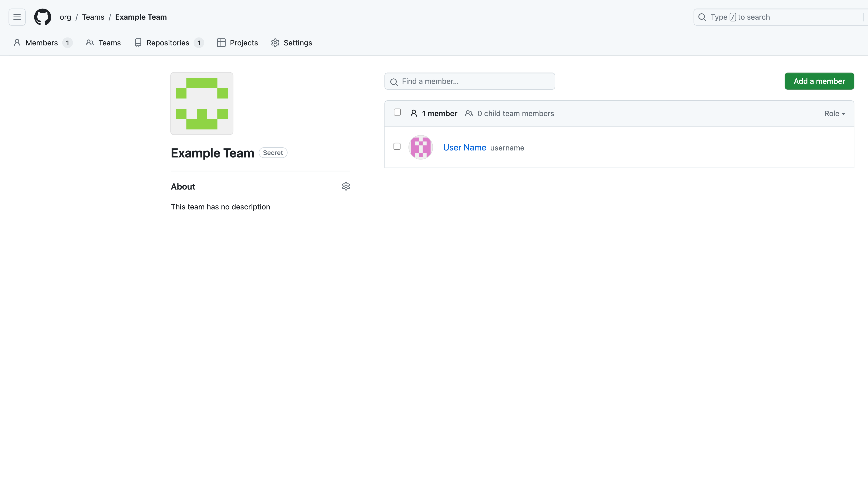Click the Settings gear icon in the tab bar
868x488 pixels.
pyautogui.click(x=275, y=43)
